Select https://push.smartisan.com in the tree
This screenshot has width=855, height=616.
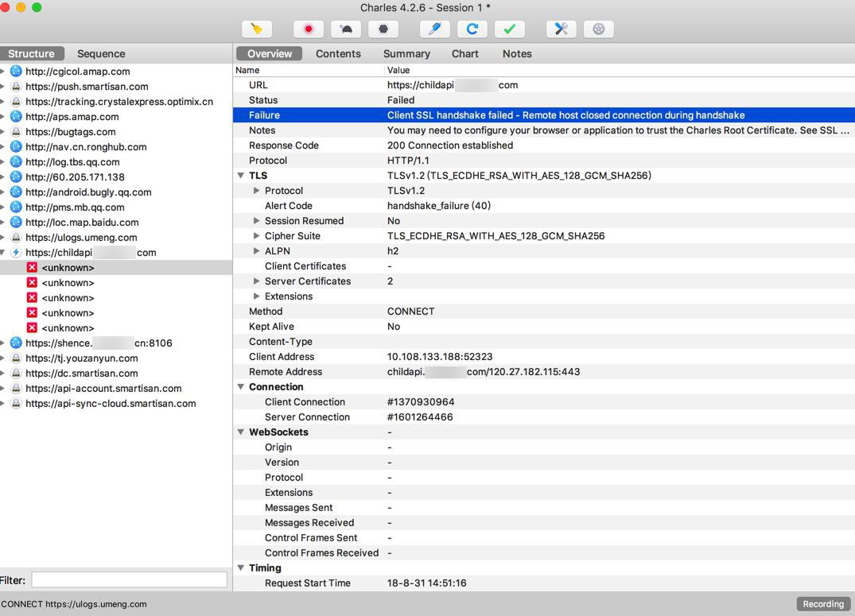click(x=87, y=87)
